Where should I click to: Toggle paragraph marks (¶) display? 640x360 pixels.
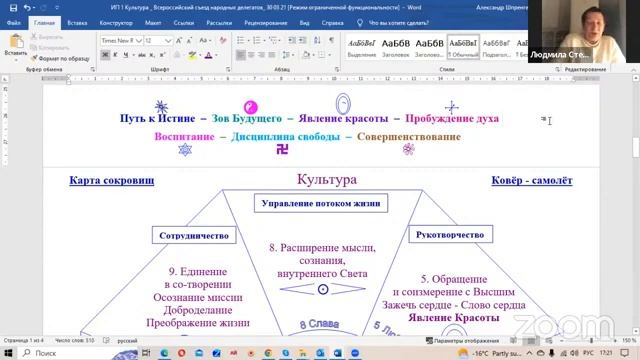(x=331, y=40)
